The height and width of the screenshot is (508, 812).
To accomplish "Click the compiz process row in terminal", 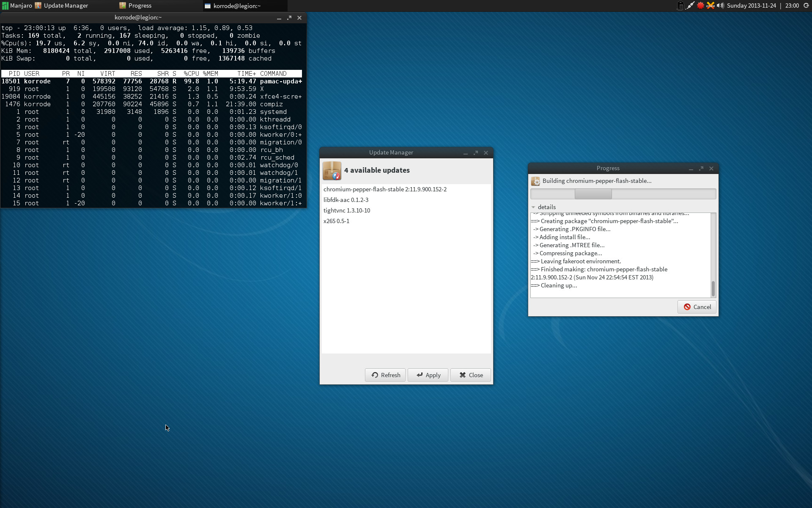I will 152,104.
